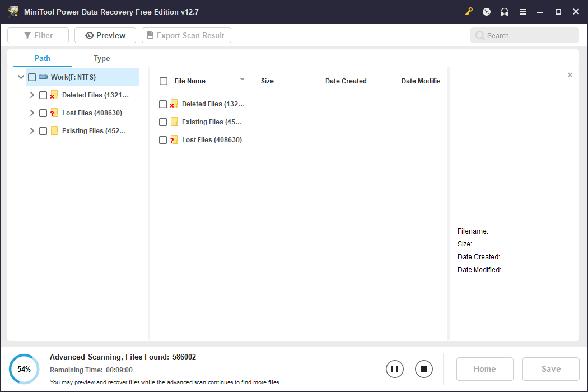Click the Existing Files folder icon in tree
The height and width of the screenshot is (392, 588).
pyautogui.click(x=54, y=130)
